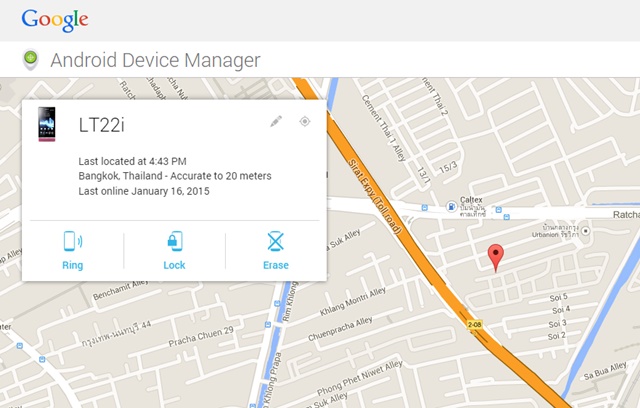Click the Android Device Manager title

[155, 60]
